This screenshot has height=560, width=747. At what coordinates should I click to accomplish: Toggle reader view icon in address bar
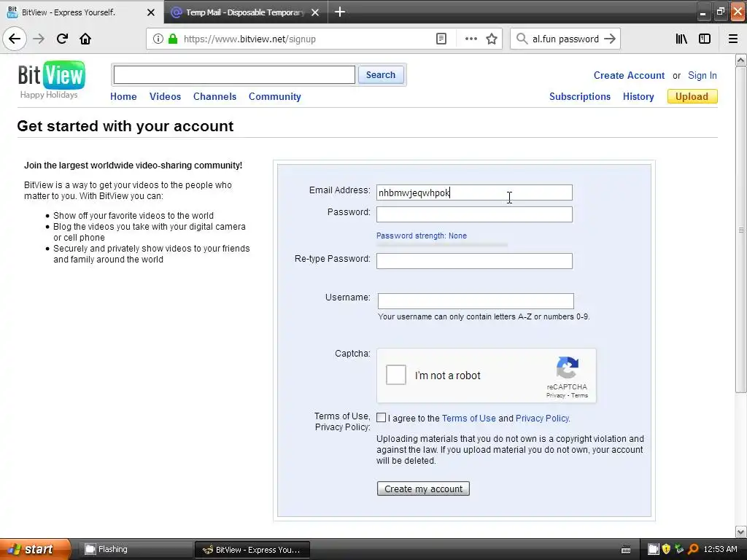click(x=441, y=39)
